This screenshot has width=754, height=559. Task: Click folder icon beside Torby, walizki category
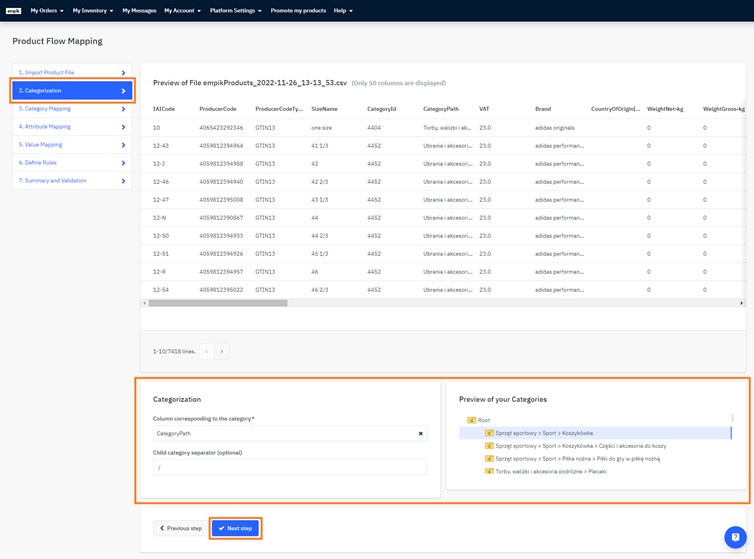pyautogui.click(x=489, y=471)
